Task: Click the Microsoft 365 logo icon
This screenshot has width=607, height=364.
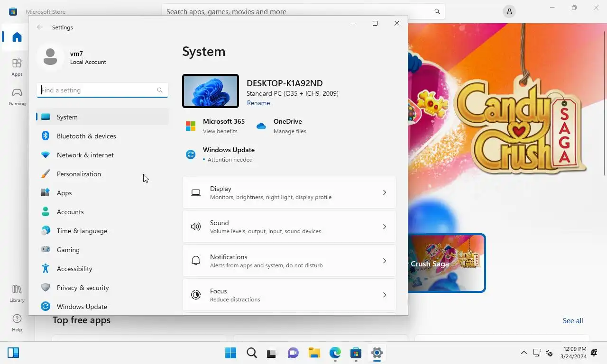Action: 191,126
